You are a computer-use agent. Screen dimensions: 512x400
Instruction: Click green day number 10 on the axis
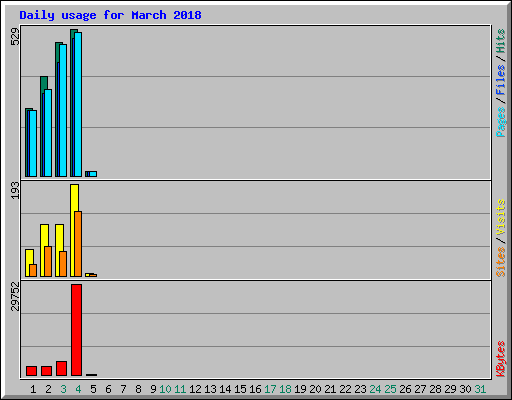point(165,389)
